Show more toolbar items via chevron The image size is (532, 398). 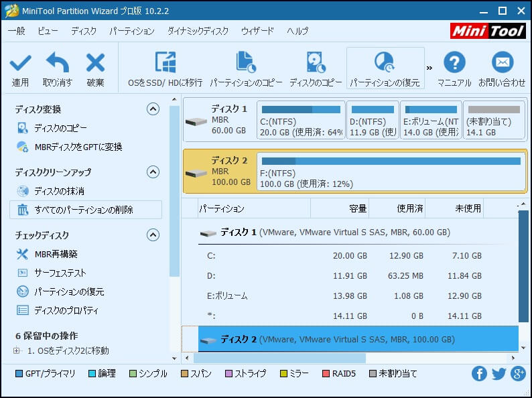click(x=429, y=68)
